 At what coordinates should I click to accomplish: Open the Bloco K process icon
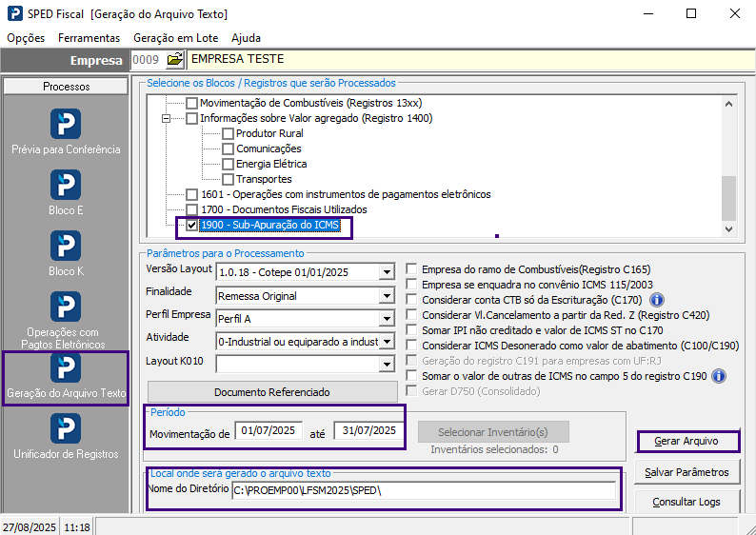[x=66, y=246]
